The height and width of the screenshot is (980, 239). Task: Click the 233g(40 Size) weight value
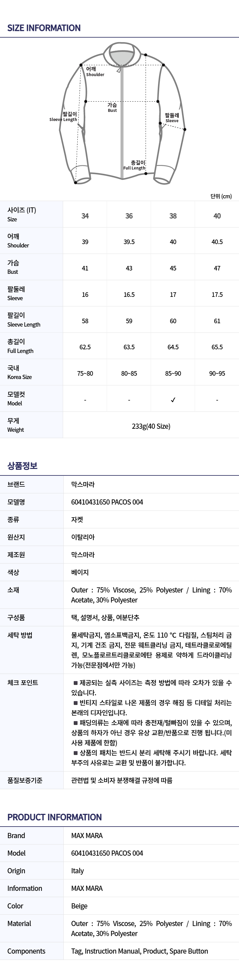151,426
